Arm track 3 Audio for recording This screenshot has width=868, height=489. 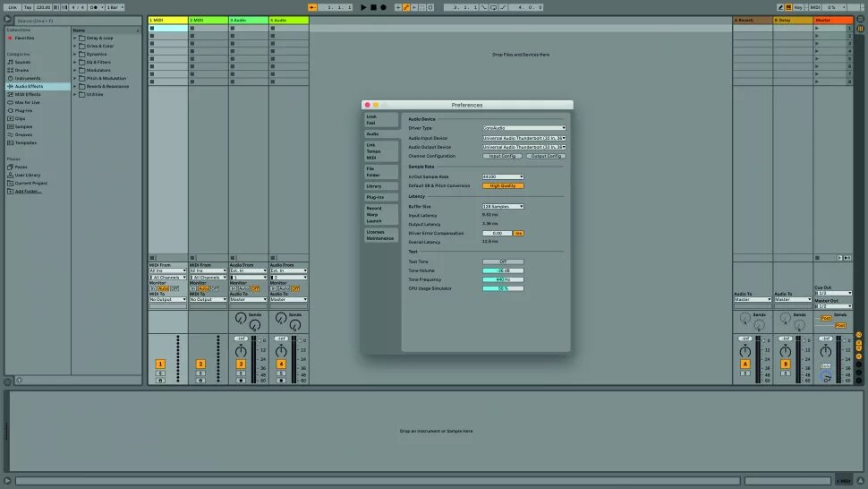pyautogui.click(x=241, y=380)
